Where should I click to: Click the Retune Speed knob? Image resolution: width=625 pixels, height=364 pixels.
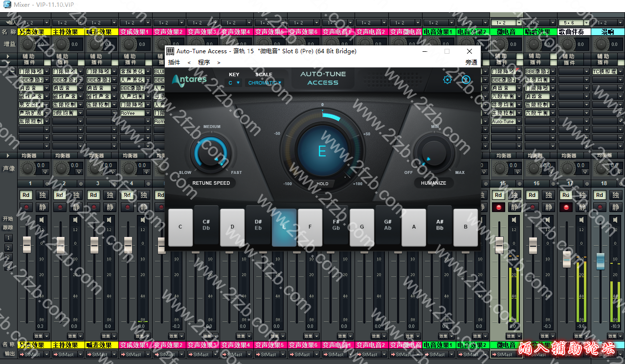click(211, 154)
